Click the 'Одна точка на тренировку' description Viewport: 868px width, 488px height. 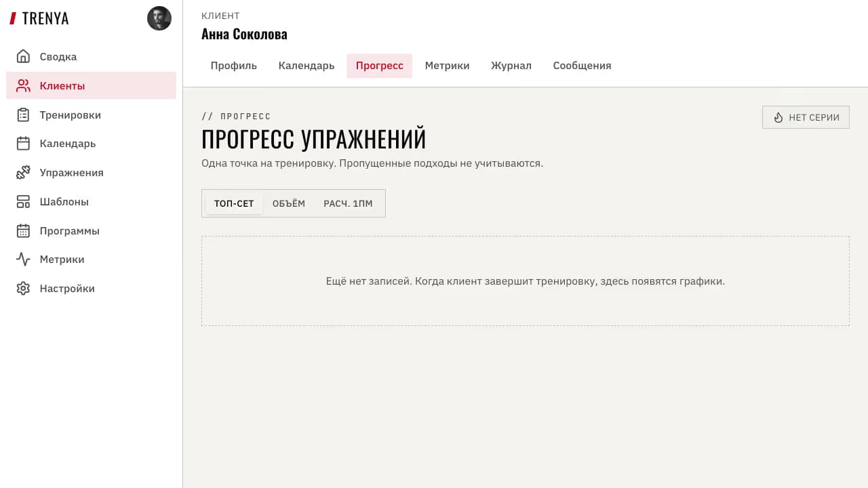click(x=372, y=163)
